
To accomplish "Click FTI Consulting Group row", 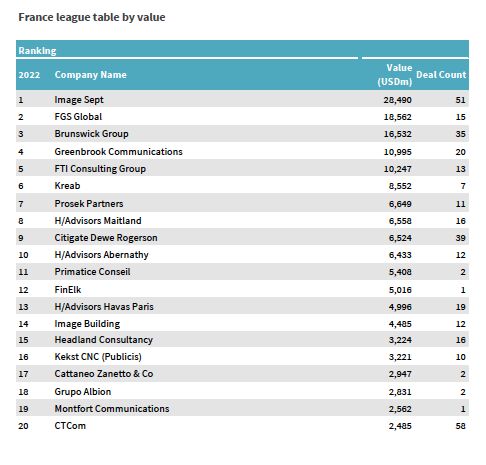I will coord(242,168).
